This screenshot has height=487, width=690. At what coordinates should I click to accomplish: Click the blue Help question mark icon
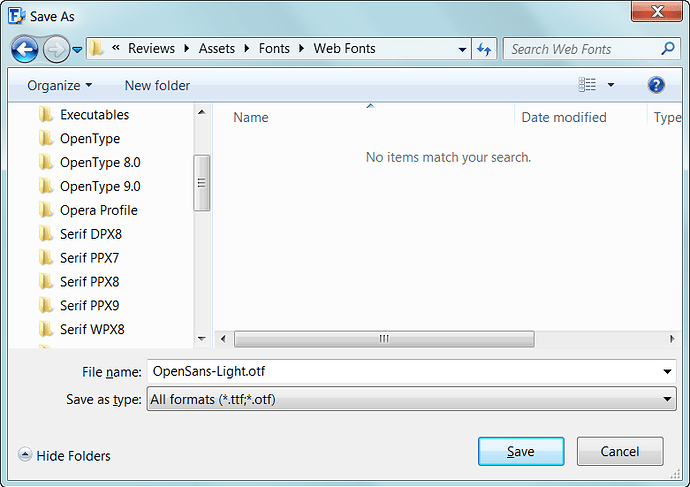(656, 85)
